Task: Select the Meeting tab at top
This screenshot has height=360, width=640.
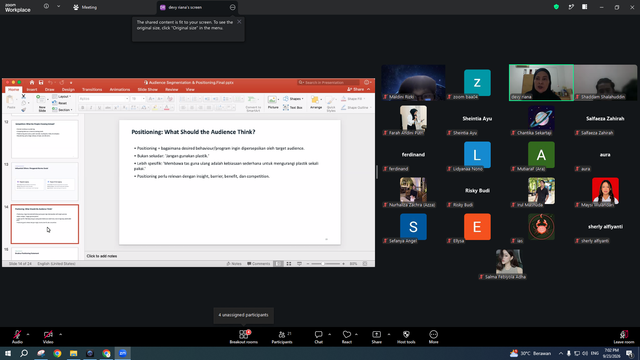Action: [85, 7]
